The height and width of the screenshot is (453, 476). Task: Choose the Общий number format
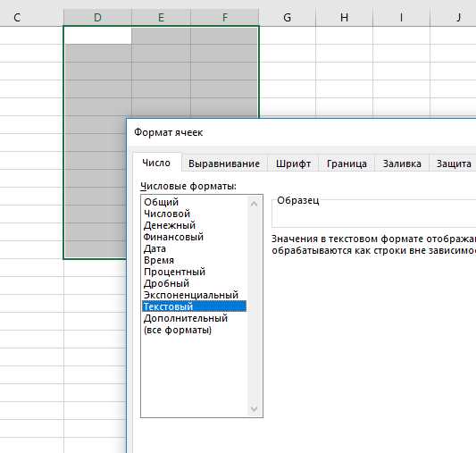pos(195,202)
